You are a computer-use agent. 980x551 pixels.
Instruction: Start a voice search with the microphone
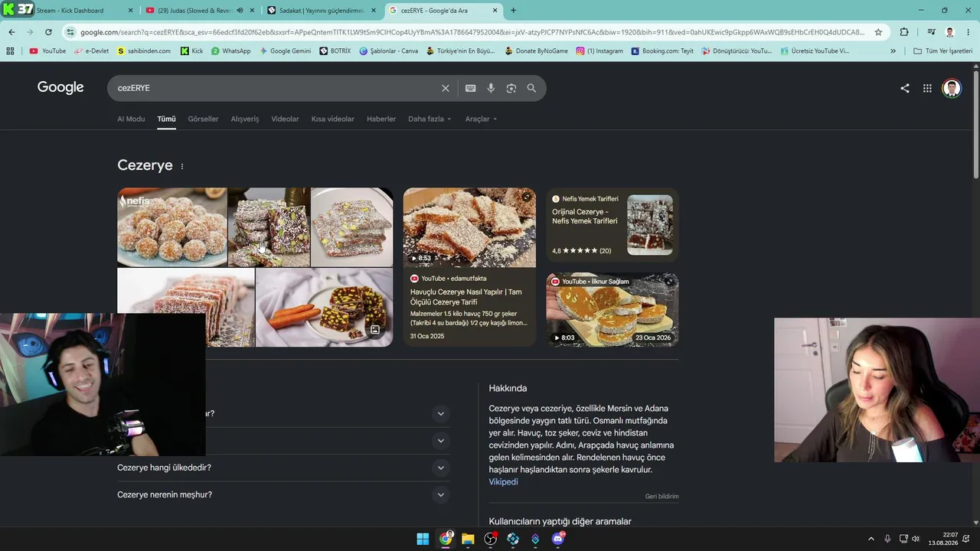pyautogui.click(x=491, y=88)
